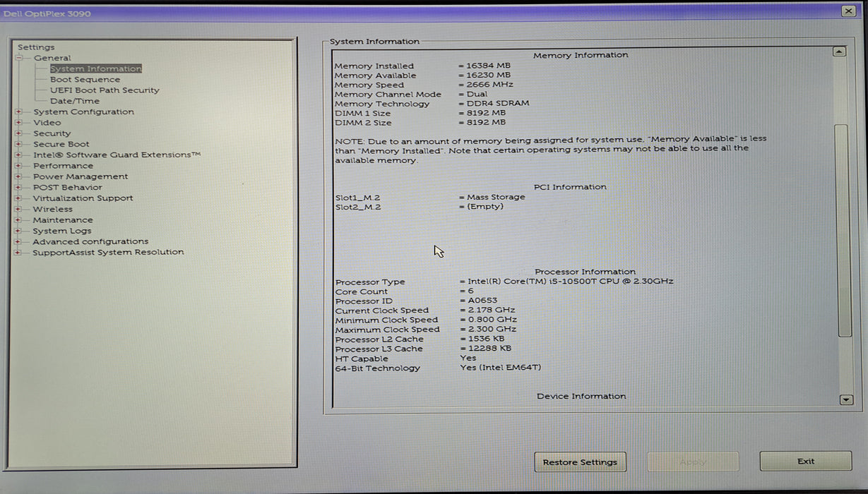
Task: Select Intel Software Guard Extensions label
Action: 117,155
